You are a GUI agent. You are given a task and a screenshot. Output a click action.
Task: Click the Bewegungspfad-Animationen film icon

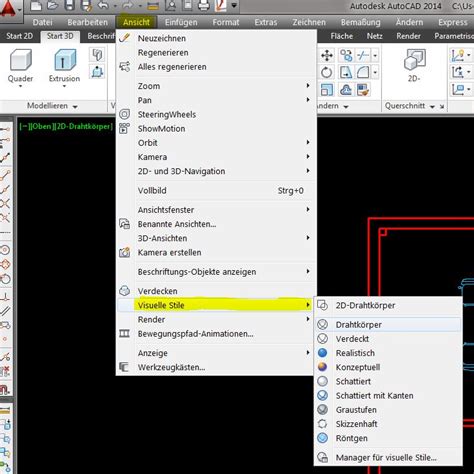click(x=124, y=333)
